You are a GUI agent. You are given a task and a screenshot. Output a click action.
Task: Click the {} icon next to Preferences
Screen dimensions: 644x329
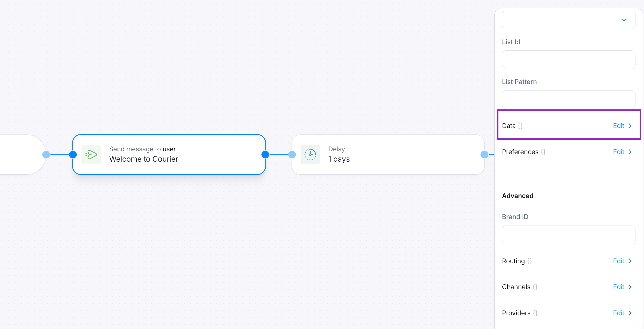[x=543, y=152]
